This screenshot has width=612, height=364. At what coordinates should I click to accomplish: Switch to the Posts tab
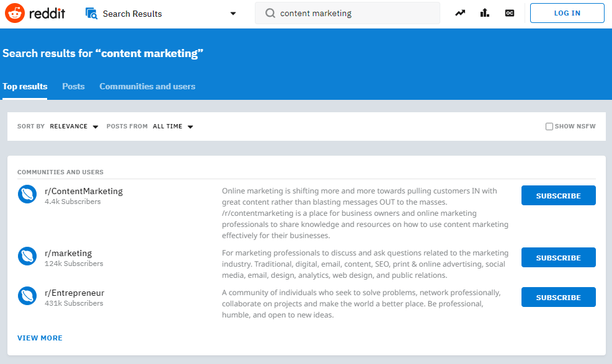tap(73, 87)
